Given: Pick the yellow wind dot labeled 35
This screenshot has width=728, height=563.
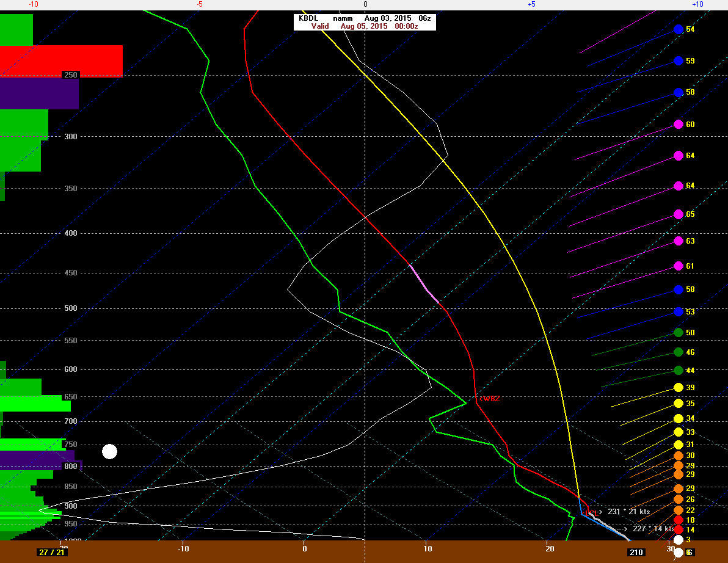Looking at the screenshot, I should [679, 404].
